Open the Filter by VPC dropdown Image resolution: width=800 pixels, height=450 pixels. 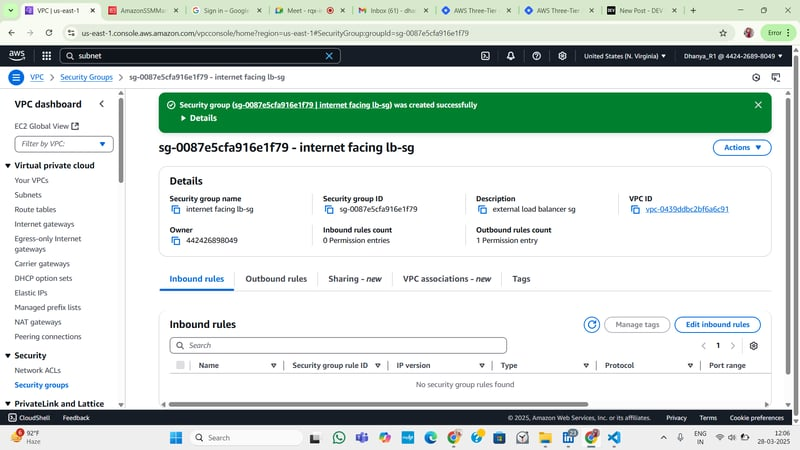[64, 144]
